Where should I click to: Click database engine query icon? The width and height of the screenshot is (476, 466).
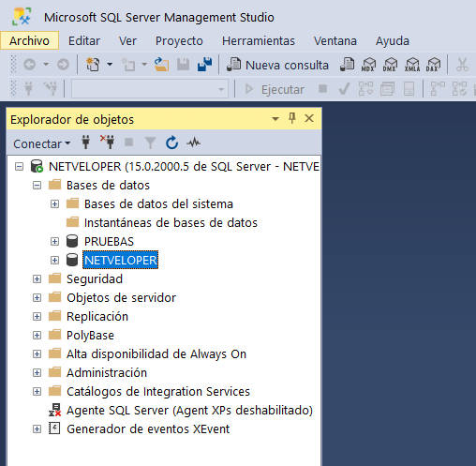click(x=347, y=65)
